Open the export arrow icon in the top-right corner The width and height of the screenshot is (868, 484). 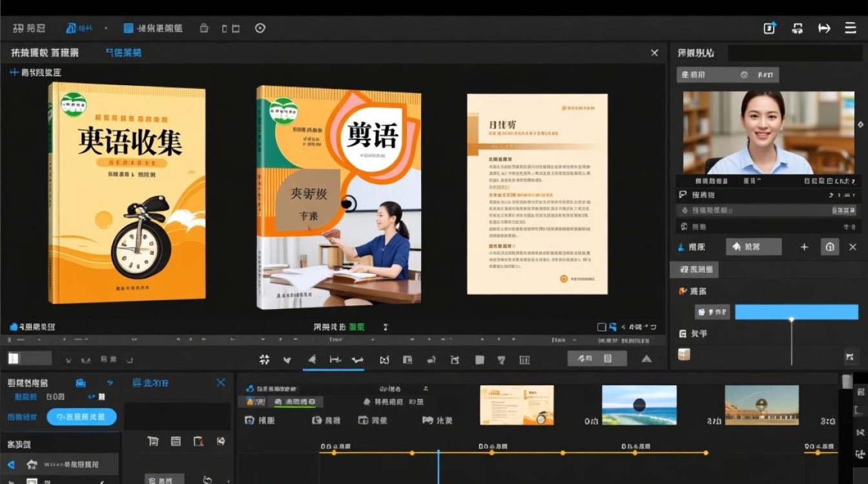tap(824, 28)
